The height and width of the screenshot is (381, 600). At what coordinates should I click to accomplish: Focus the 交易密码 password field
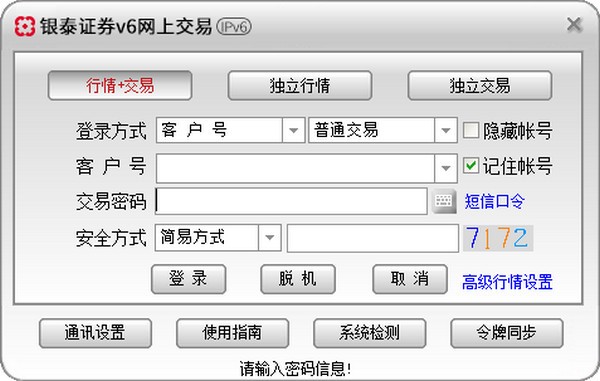[291, 201]
